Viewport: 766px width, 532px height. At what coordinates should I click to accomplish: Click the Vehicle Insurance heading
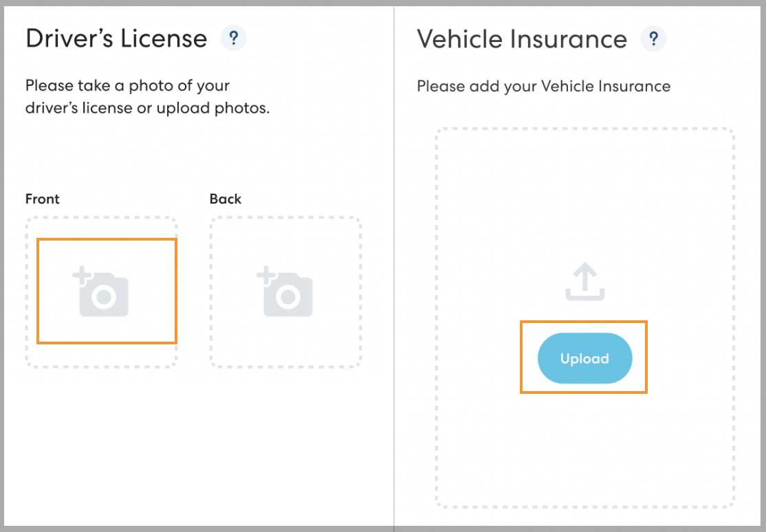tap(522, 39)
